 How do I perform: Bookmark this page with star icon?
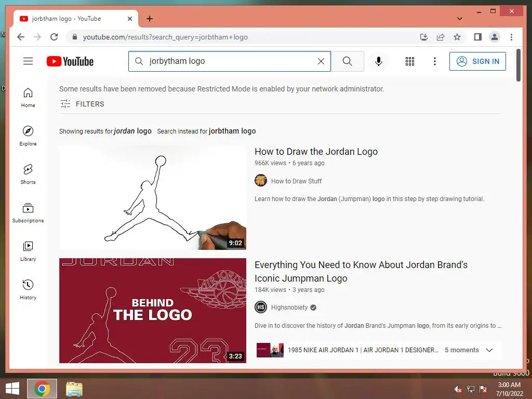coord(457,37)
